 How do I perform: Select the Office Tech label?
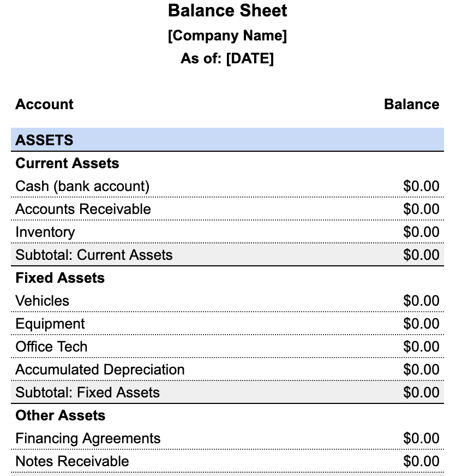(x=51, y=347)
